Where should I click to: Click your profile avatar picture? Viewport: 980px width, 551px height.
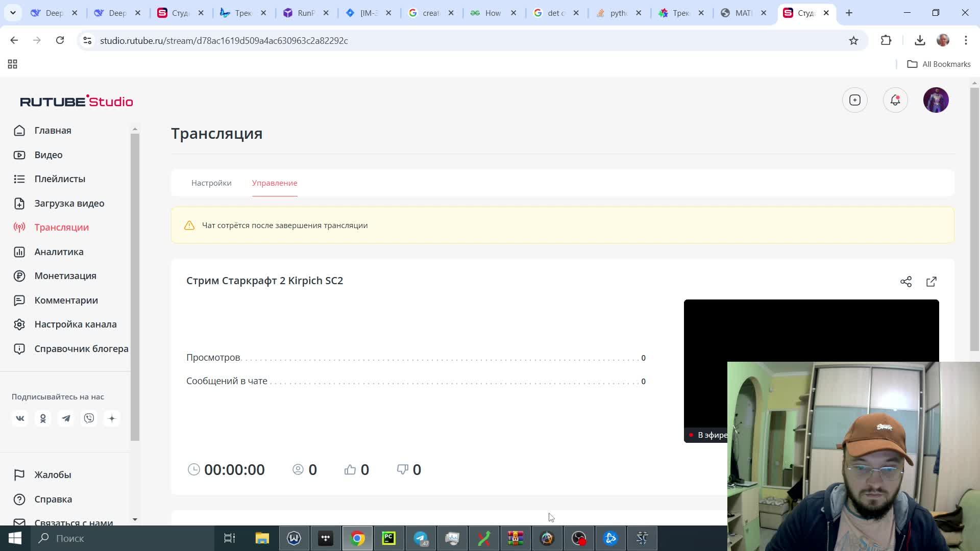pyautogui.click(x=937, y=100)
